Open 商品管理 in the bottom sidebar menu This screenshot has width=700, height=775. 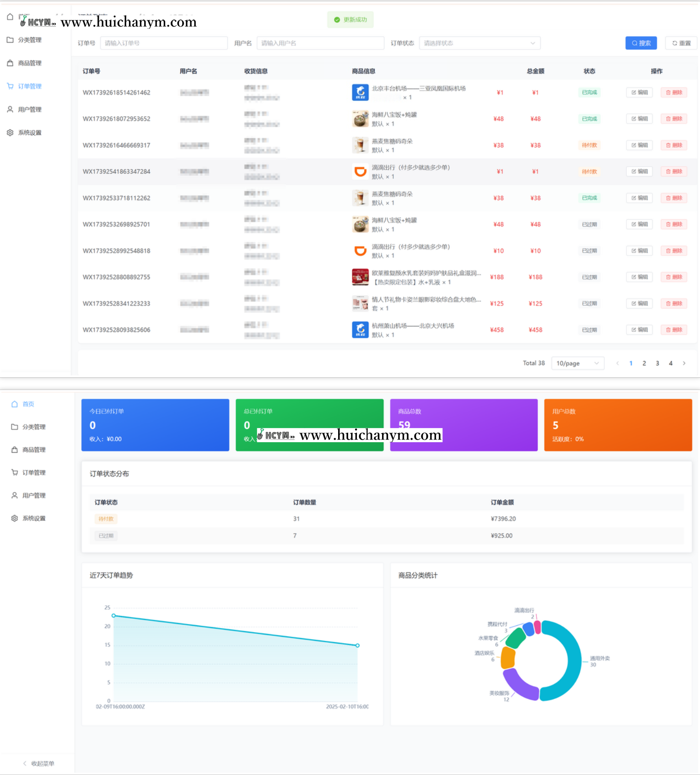coord(34,450)
